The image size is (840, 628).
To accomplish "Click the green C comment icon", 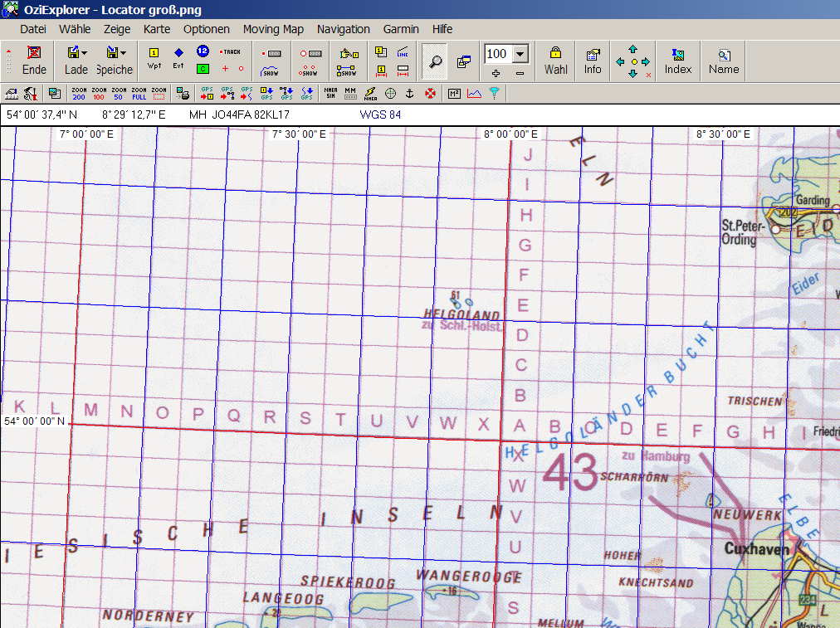I will pos(203,69).
